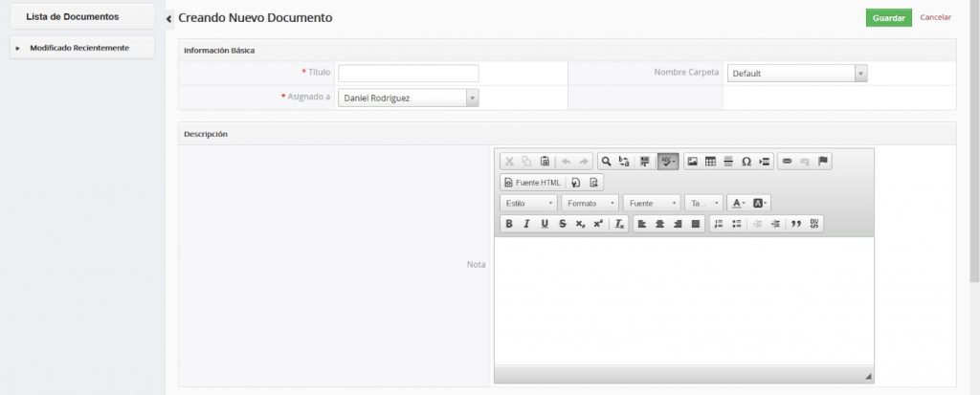The height and width of the screenshot is (395, 980).
Task: Apply block quote formatting
Action: (x=796, y=224)
